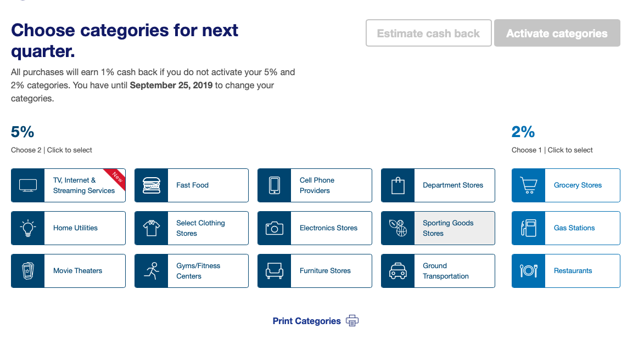Click the New ribbon on TV tile
Image resolution: width=644 pixels, height=340 pixels.
coord(116,177)
